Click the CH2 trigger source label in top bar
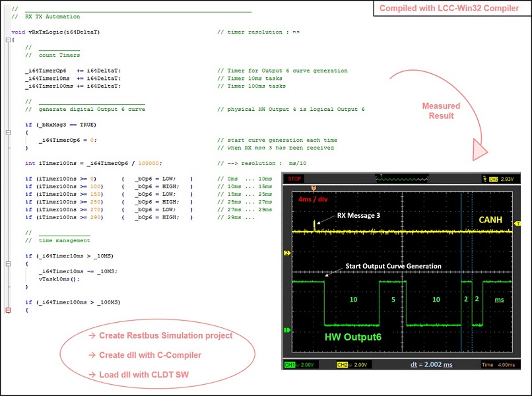 [493, 179]
